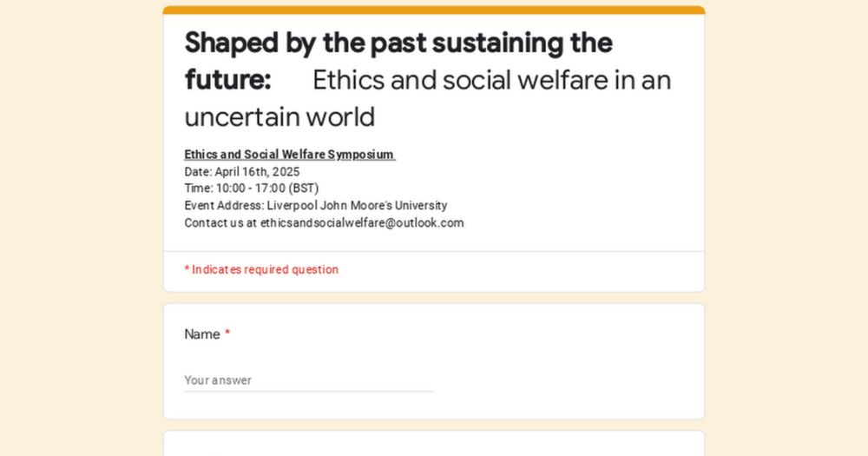Click the partially visible card below Name

[x=434, y=443]
